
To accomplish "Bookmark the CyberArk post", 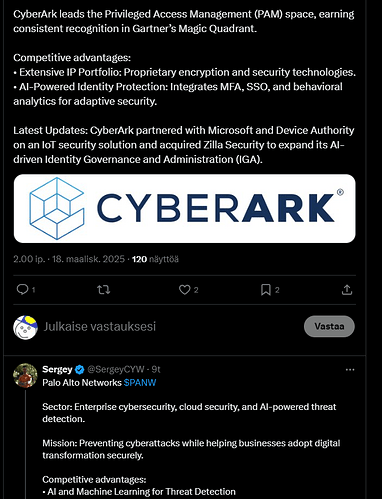I will [266, 290].
